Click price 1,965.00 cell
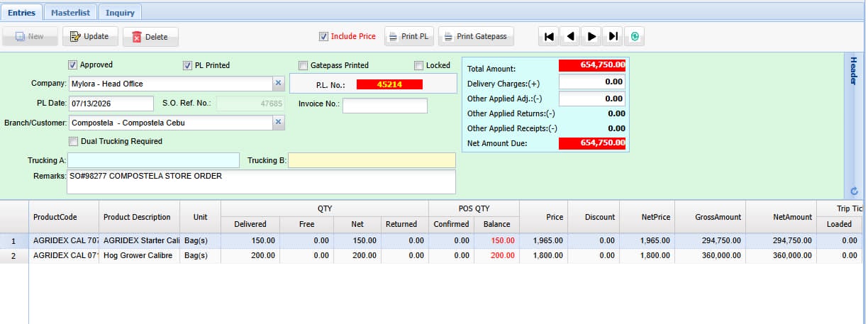 (543, 241)
